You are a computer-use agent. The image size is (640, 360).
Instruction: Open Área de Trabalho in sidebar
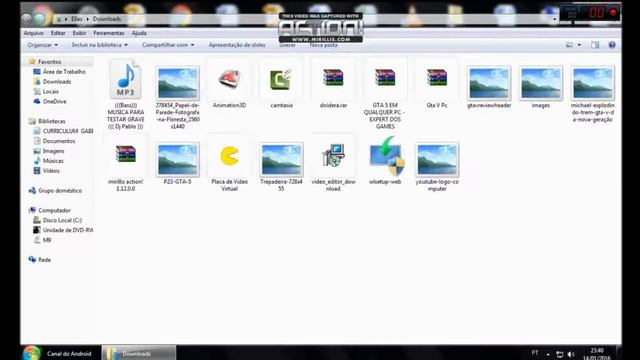click(64, 71)
